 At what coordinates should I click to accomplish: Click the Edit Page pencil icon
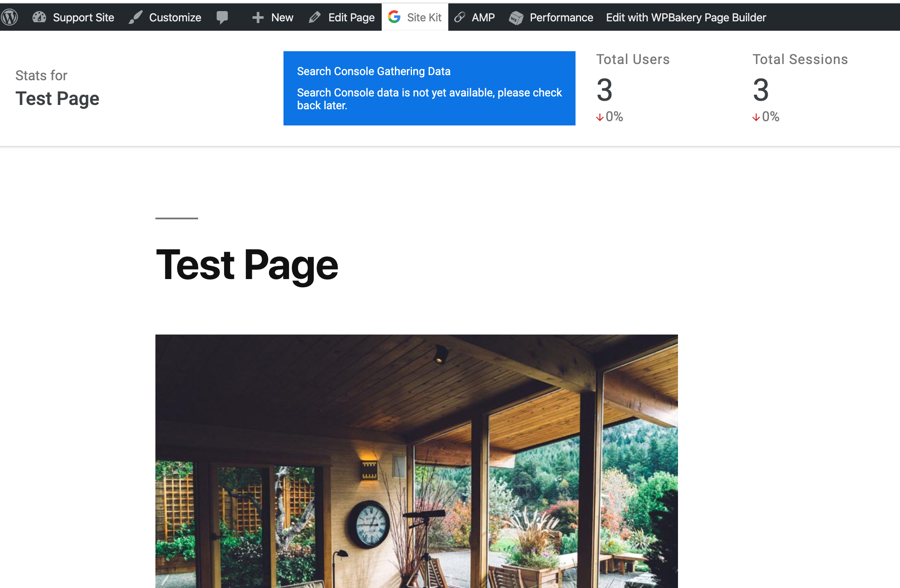point(315,17)
